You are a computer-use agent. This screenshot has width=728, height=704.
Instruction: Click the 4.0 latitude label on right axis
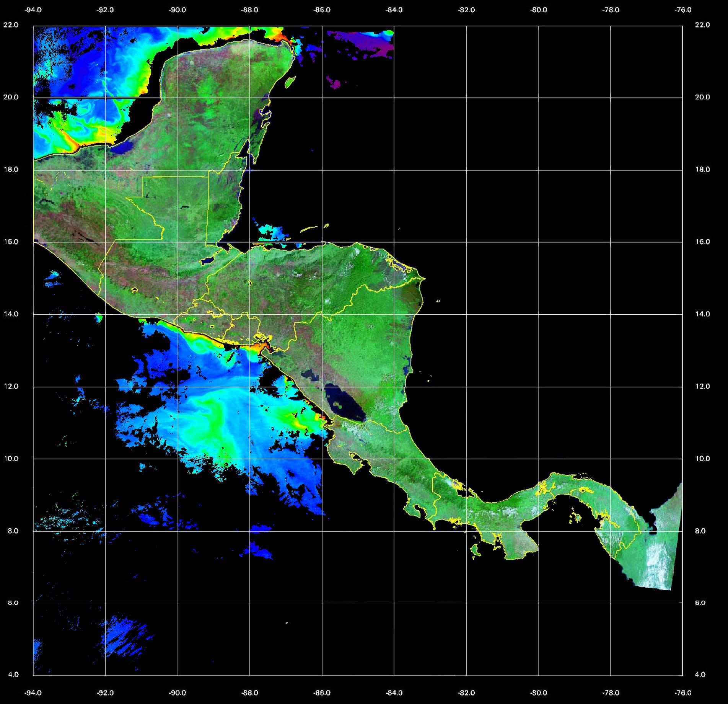click(x=700, y=675)
